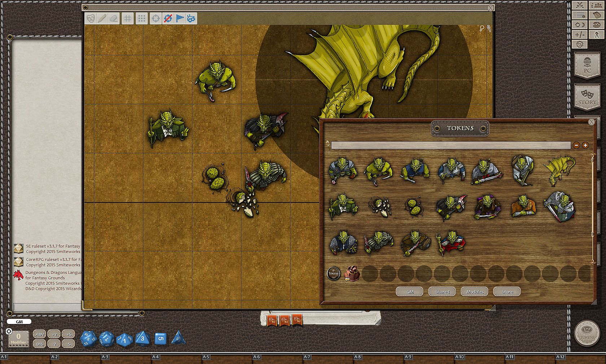Screen dimensions: 606x364
Task: Toggle the -2 modifier button
Action: (x=54, y=344)
